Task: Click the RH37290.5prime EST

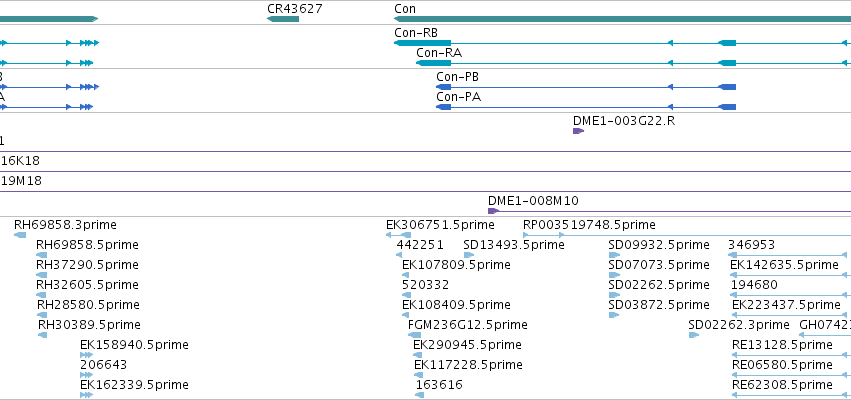Action: (x=41, y=275)
